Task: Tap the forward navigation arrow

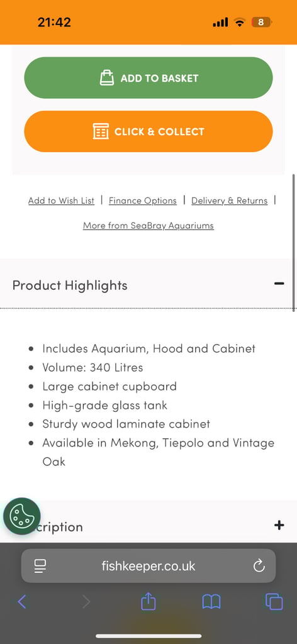Action: 86,602
